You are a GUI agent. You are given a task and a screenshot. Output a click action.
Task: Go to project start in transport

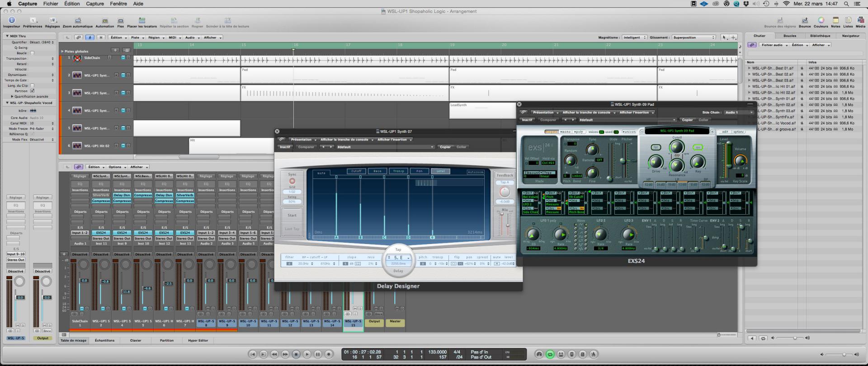253,354
